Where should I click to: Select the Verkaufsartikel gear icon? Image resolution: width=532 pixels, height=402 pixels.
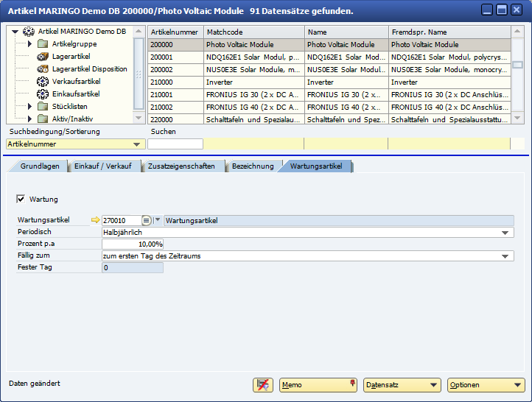43,82
